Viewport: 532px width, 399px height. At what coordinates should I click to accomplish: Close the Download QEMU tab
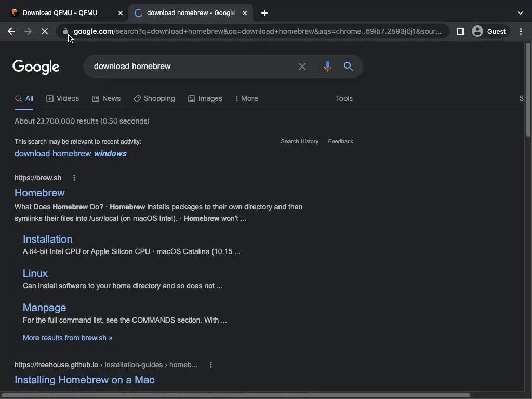121,13
